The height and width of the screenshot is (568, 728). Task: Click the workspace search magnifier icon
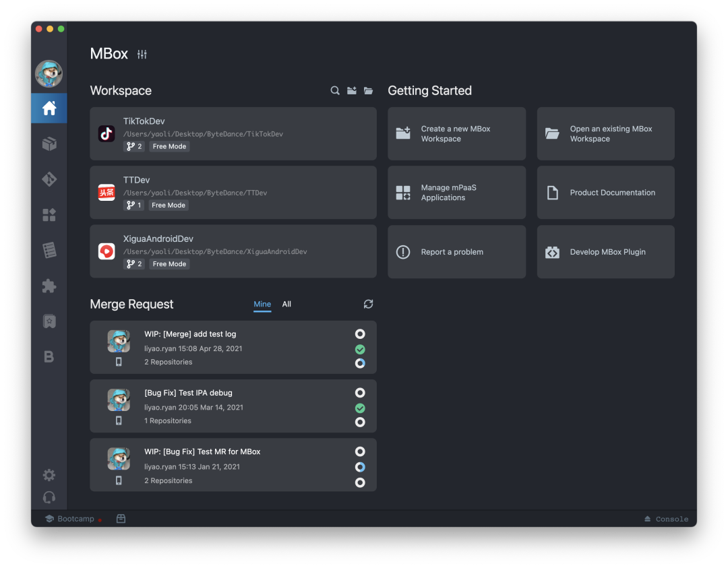pos(335,91)
